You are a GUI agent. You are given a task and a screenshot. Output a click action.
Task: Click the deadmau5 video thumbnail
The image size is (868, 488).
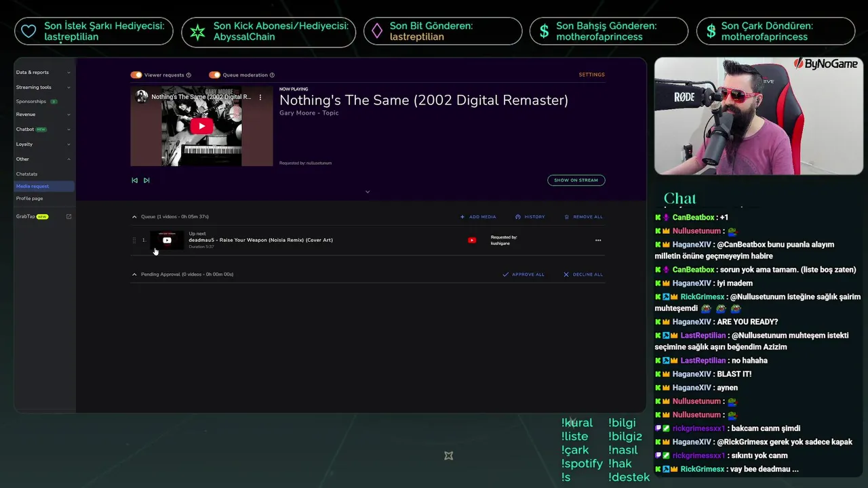point(167,240)
